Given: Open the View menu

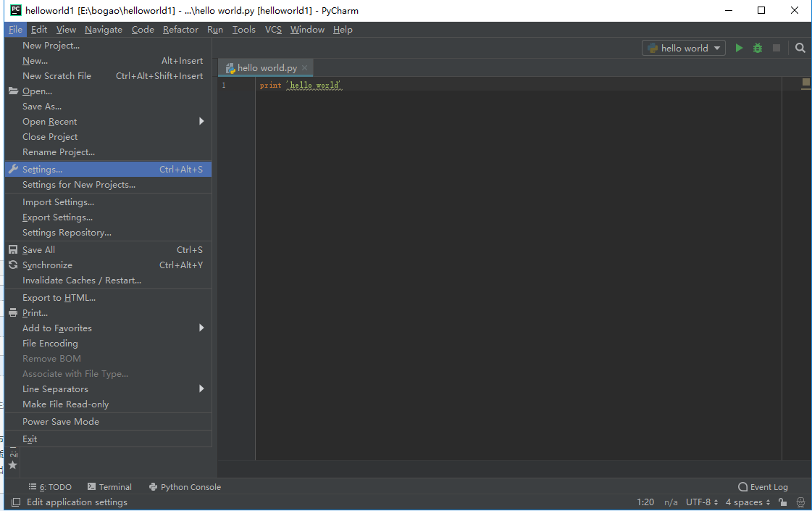Looking at the screenshot, I should [66, 30].
